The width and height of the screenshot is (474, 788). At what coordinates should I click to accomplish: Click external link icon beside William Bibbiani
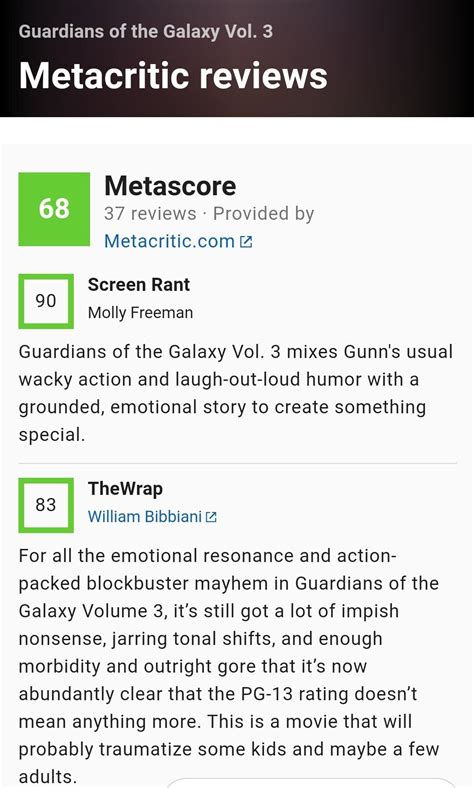click(x=211, y=517)
